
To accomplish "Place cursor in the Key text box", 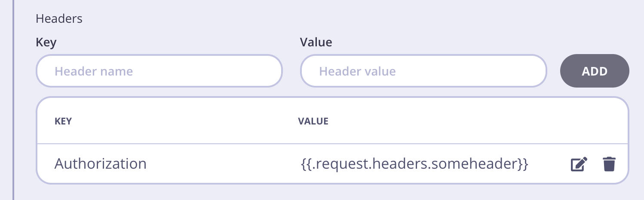I will (159, 71).
